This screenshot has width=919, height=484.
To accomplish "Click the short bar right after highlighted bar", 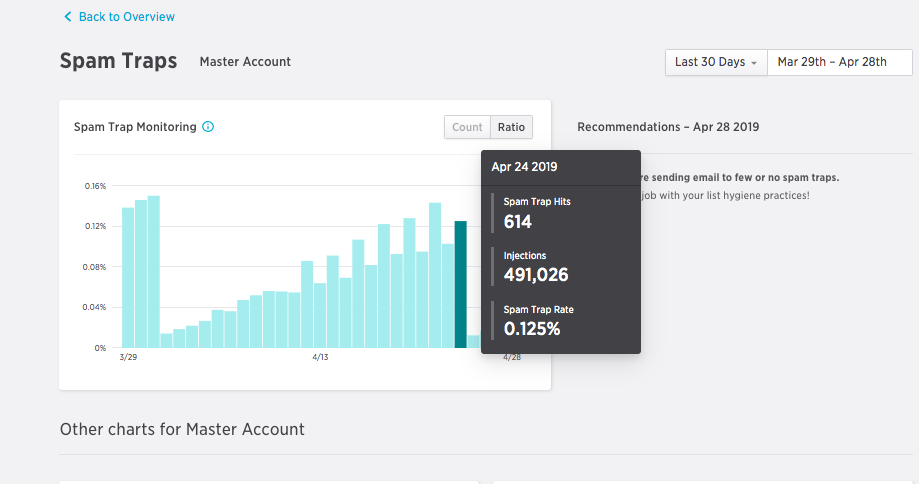I will click(474, 341).
